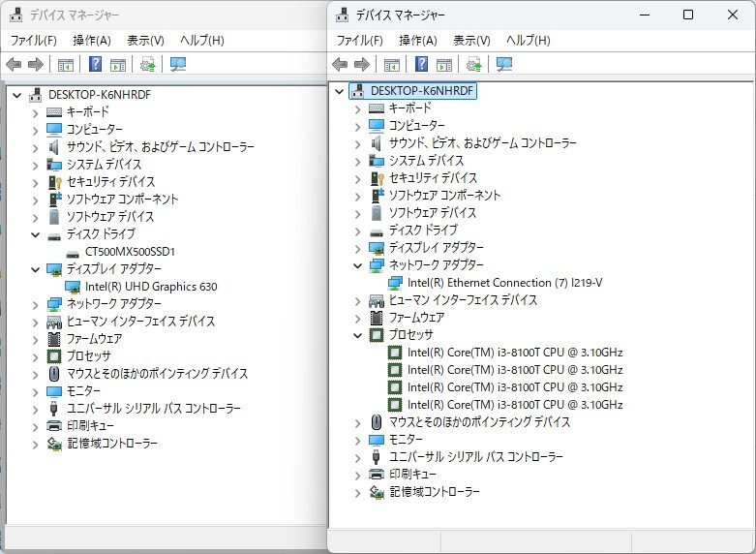Select 印刷キュー text in left window
The height and width of the screenshot is (554, 756).
90,425
